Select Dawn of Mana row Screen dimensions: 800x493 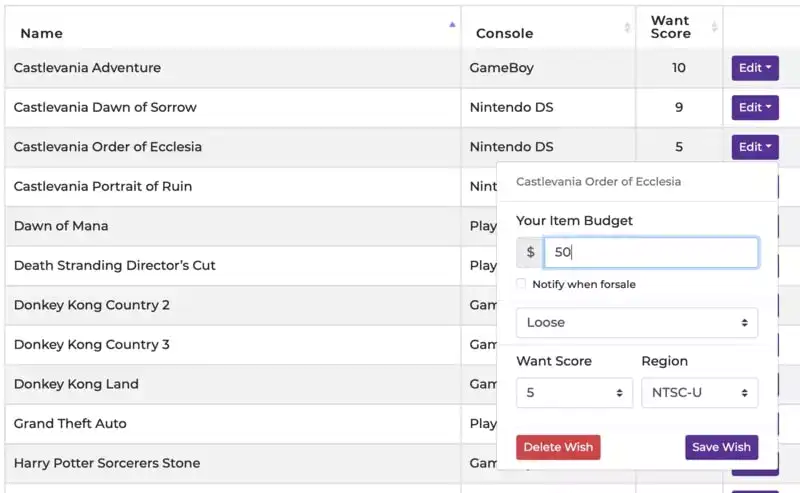tap(233, 226)
